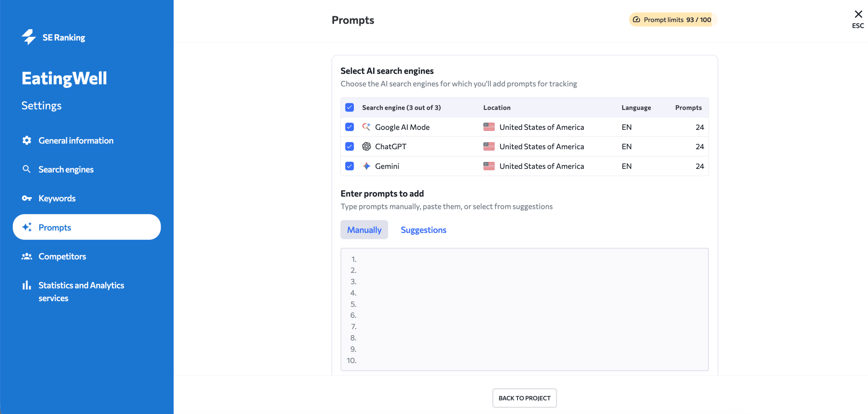This screenshot has width=868, height=414.
Task: Open Competitors using the people icon
Action: (27, 256)
